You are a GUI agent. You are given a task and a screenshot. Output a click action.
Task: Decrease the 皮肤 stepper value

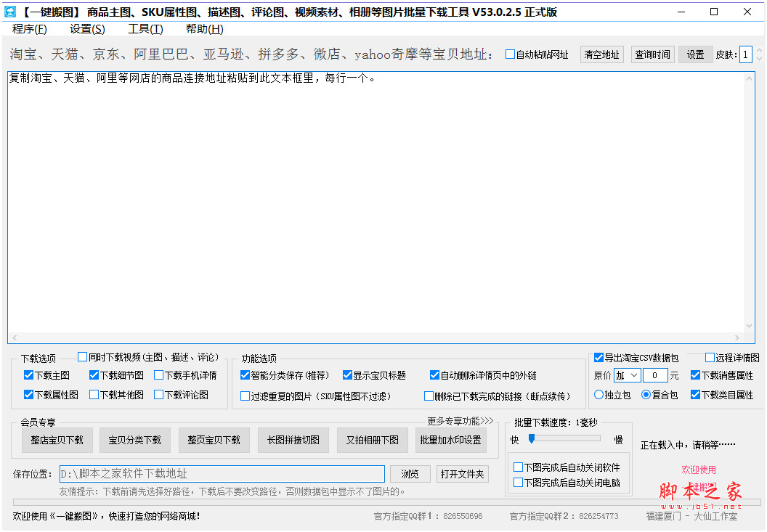[x=759, y=59]
